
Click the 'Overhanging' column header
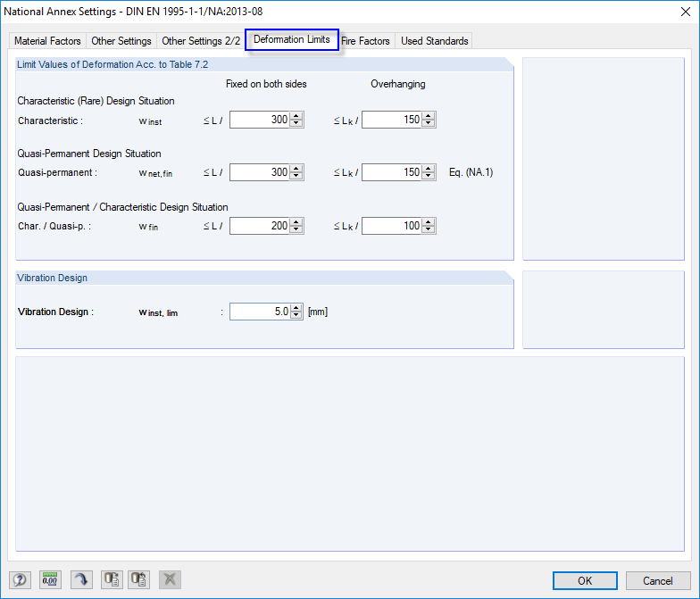tap(398, 84)
